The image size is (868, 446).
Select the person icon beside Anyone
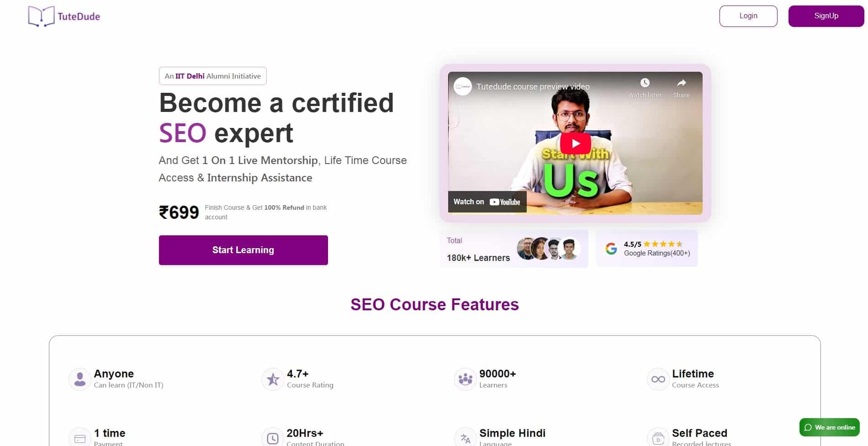pyautogui.click(x=79, y=379)
